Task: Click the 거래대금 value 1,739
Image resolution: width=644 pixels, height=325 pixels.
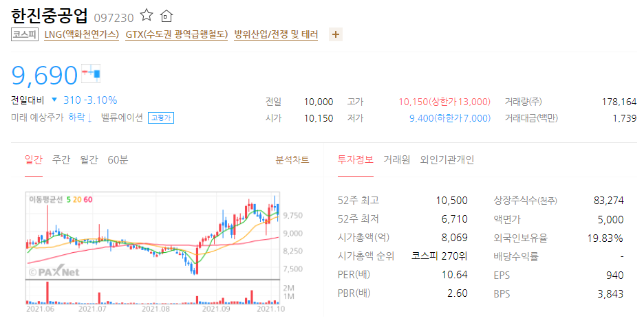Action: (x=624, y=118)
